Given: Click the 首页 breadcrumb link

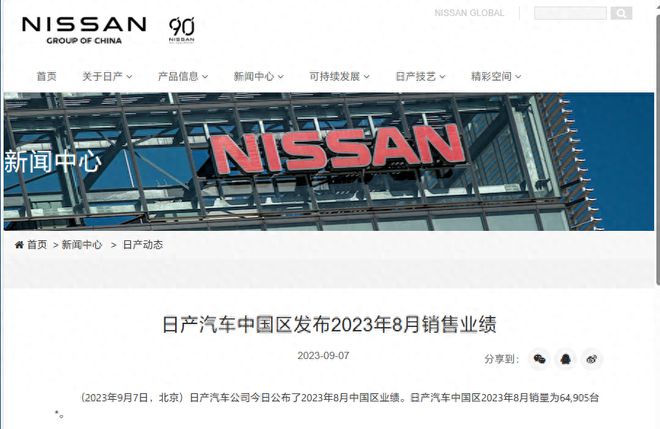Looking at the screenshot, I should click(37, 245).
